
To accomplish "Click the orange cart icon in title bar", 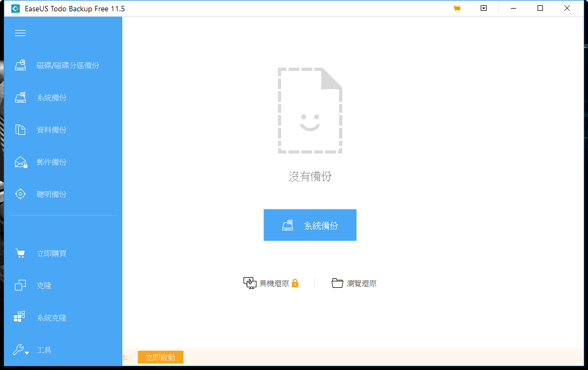I will point(457,8).
